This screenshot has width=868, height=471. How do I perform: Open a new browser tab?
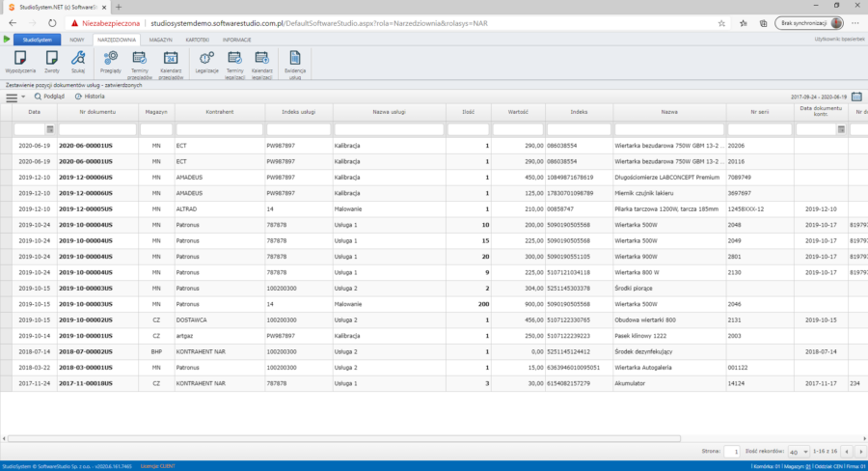pyautogui.click(x=119, y=7)
